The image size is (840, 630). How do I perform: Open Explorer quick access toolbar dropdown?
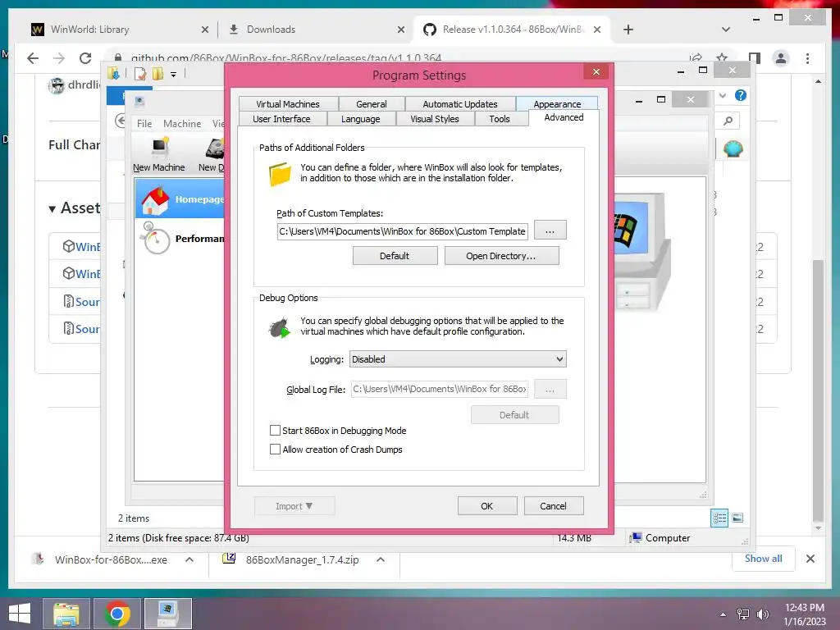[x=174, y=75]
